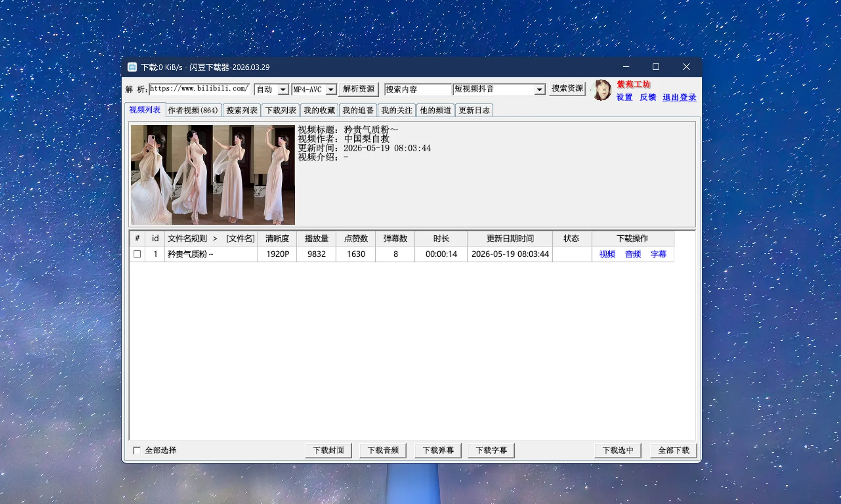
Task: Close the downloader window
Action: tap(686, 67)
